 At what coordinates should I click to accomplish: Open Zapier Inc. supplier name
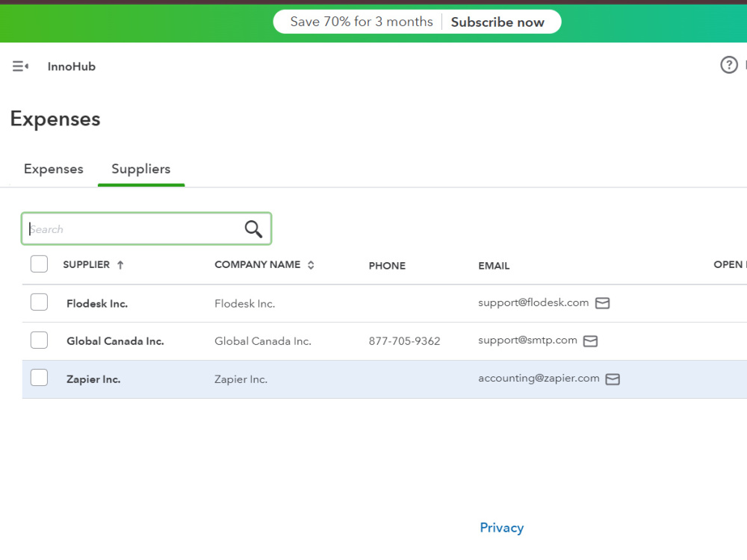pos(93,379)
